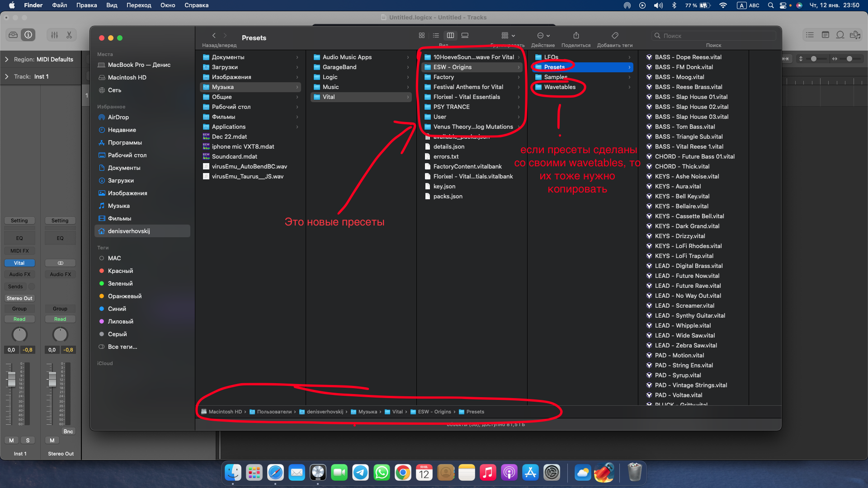Toggle the stereo link button on Stereo Out

(60, 263)
